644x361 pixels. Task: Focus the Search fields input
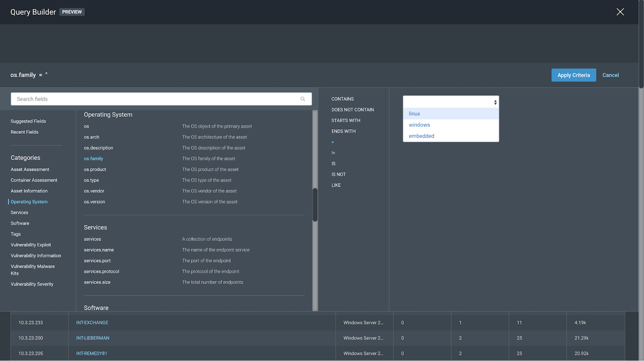coord(156,99)
